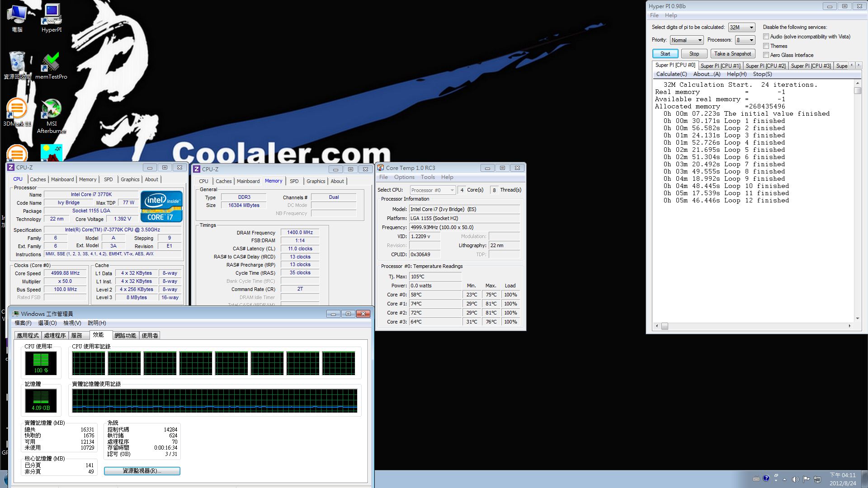Open Mainboard tab in CPU-Z CPU window

coord(62,179)
